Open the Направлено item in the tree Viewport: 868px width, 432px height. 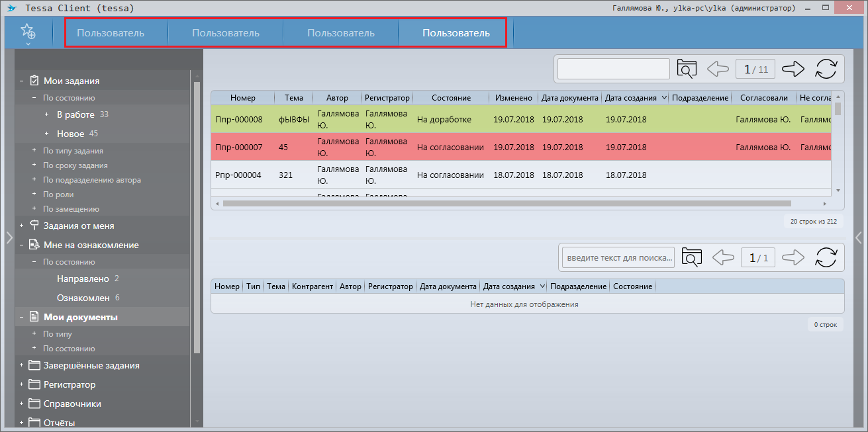pyautogui.click(x=78, y=279)
